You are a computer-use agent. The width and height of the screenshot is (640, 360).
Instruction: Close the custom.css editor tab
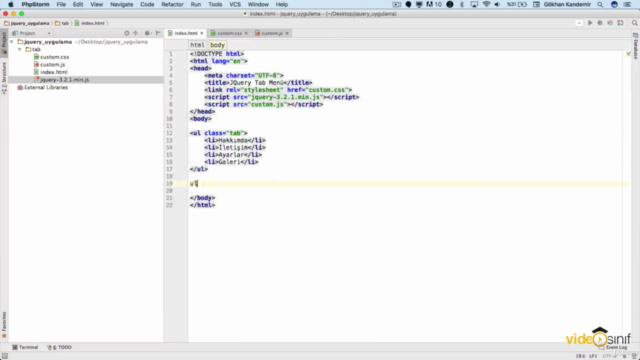point(246,33)
